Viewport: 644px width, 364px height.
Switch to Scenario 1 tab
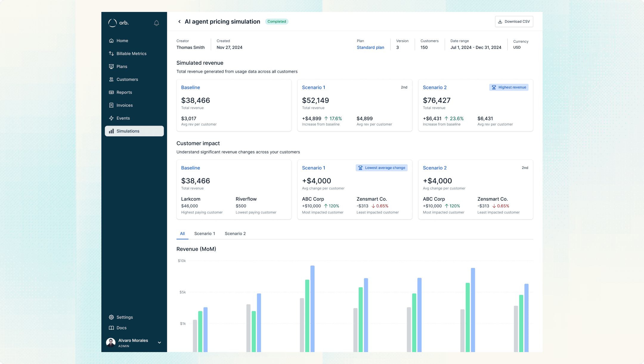click(205, 234)
